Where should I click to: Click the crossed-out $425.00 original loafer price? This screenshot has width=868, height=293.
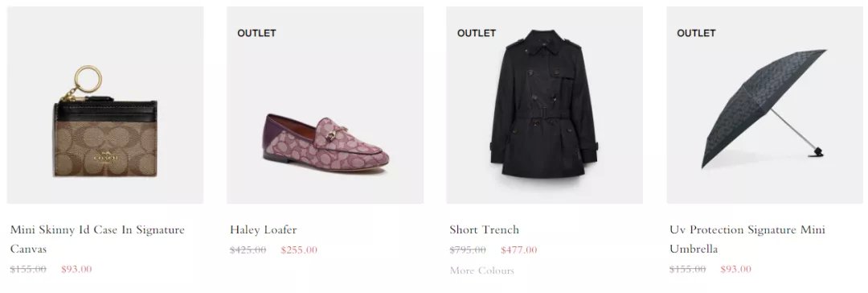248,250
